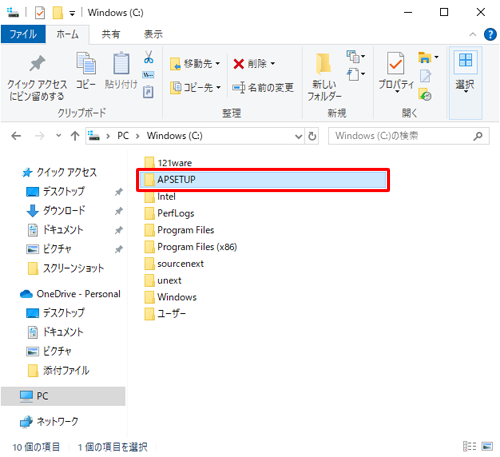Open Customize Quick Access Toolbar arrow
This screenshot has height=457, width=500.
coord(72,13)
